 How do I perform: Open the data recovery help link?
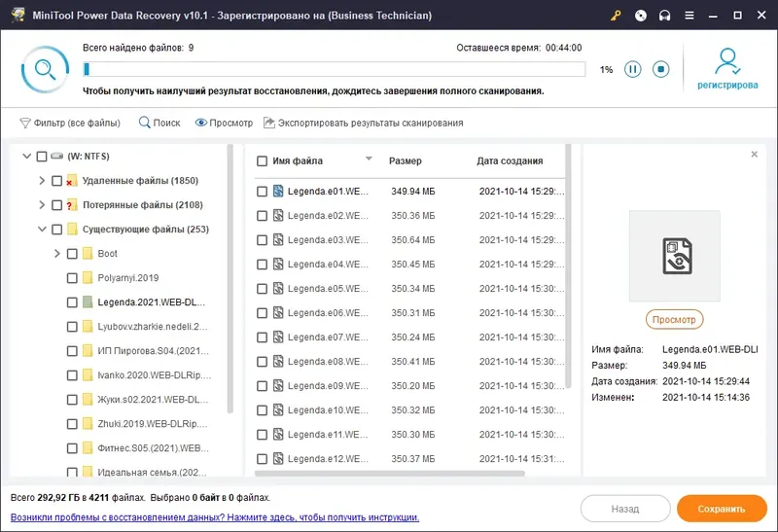pos(214,518)
